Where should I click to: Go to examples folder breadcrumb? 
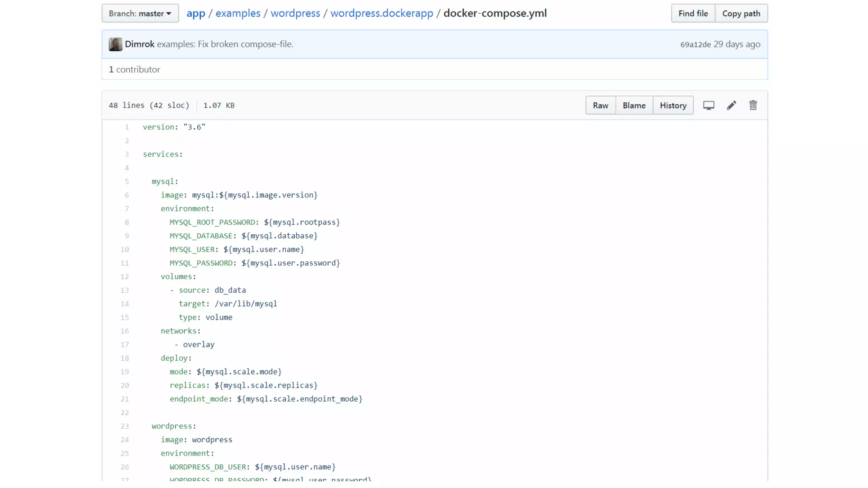coord(238,13)
